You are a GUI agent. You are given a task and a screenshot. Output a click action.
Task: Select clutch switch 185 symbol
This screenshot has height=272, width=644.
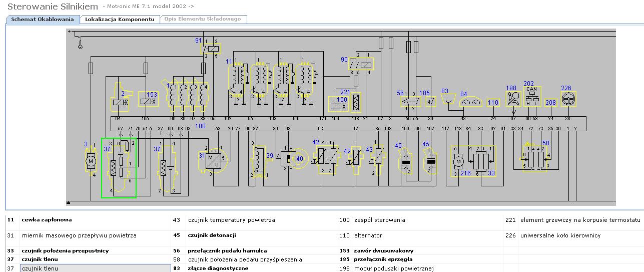point(430,101)
